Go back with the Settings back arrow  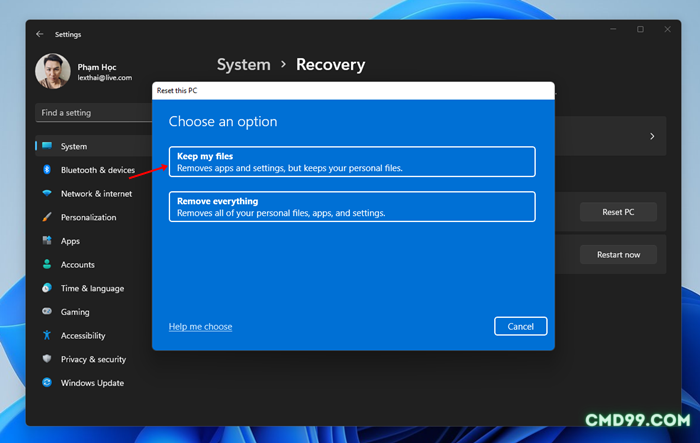(x=40, y=34)
